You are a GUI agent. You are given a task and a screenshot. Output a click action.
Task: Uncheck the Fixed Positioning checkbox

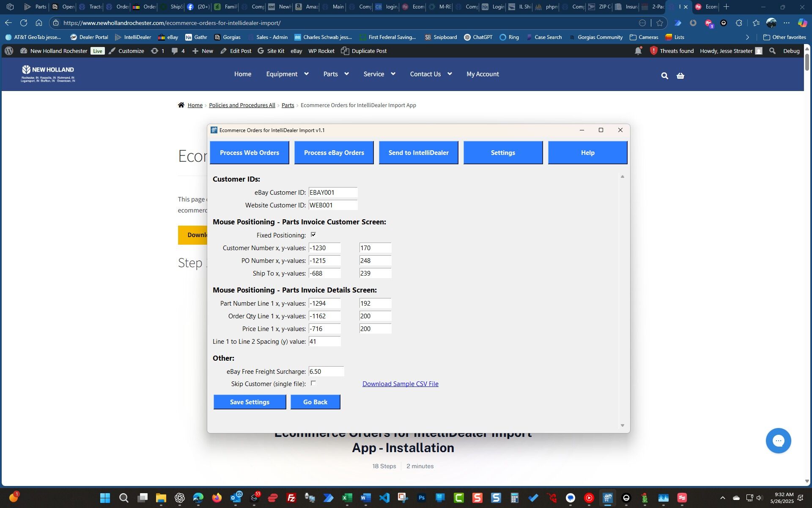313,235
